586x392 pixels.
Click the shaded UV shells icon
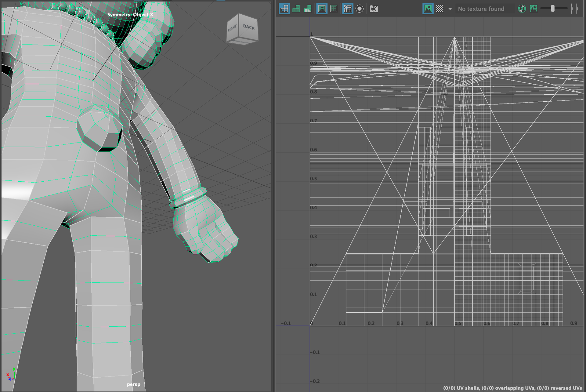tap(296, 9)
